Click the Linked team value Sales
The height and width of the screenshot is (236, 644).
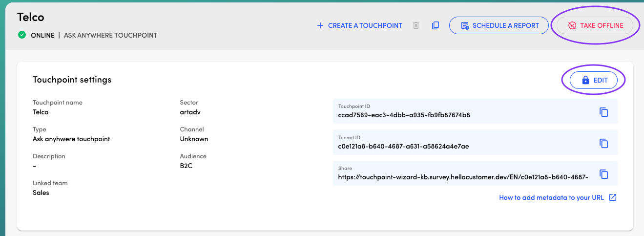point(41,193)
